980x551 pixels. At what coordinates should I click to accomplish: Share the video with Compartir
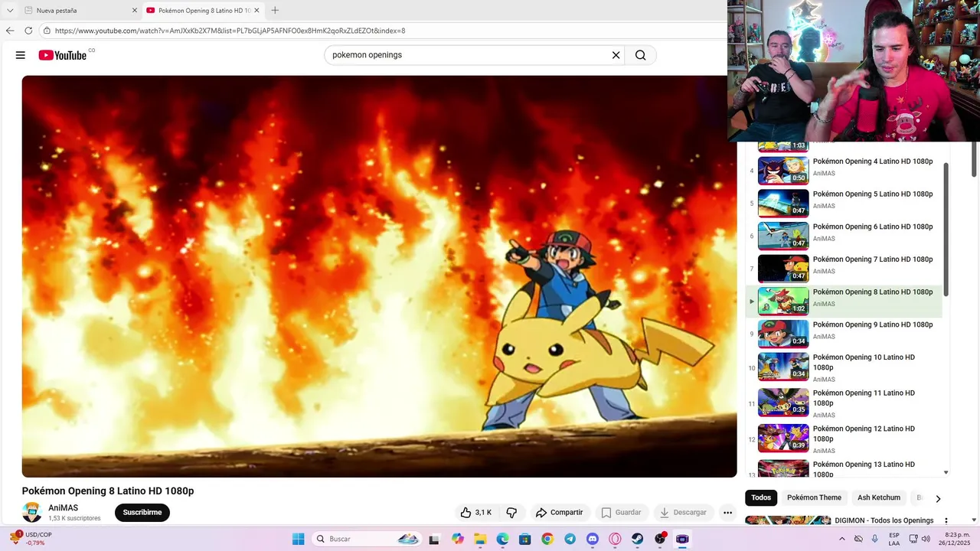pos(559,513)
